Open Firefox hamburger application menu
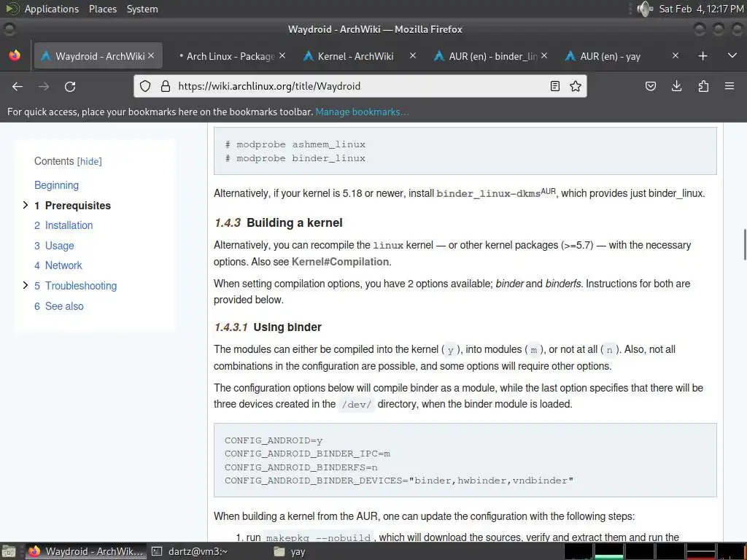The height and width of the screenshot is (560, 747). (x=729, y=86)
